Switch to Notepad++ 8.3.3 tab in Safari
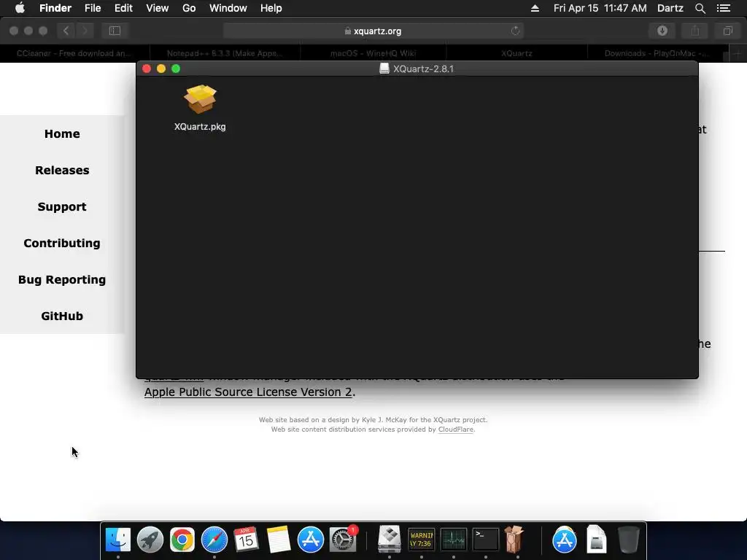Image resolution: width=747 pixels, height=560 pixels. coord(225,53)
